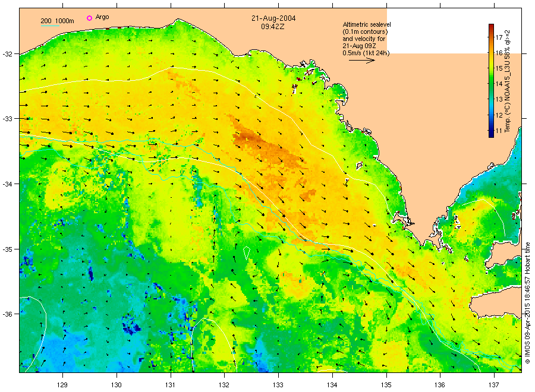535x392 pixels.
Task: Click the small white diamond contour near 132.4E
Action: click(x=246, y=252)
